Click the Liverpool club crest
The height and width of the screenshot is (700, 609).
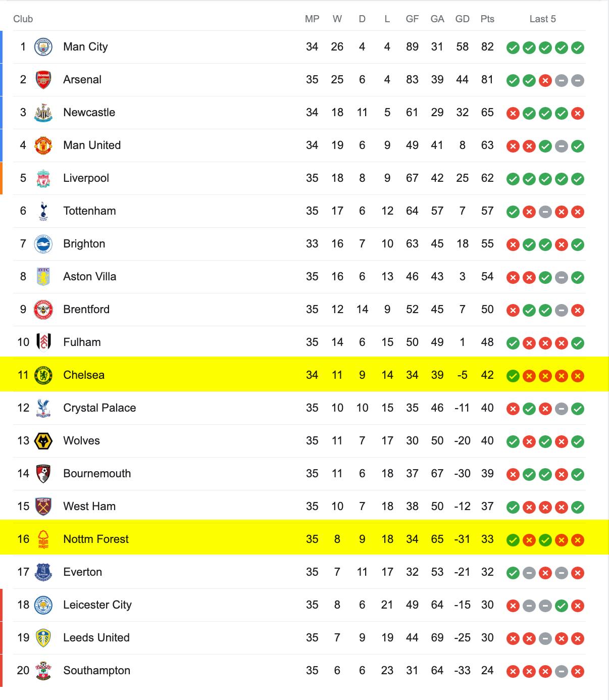point(43,178)
